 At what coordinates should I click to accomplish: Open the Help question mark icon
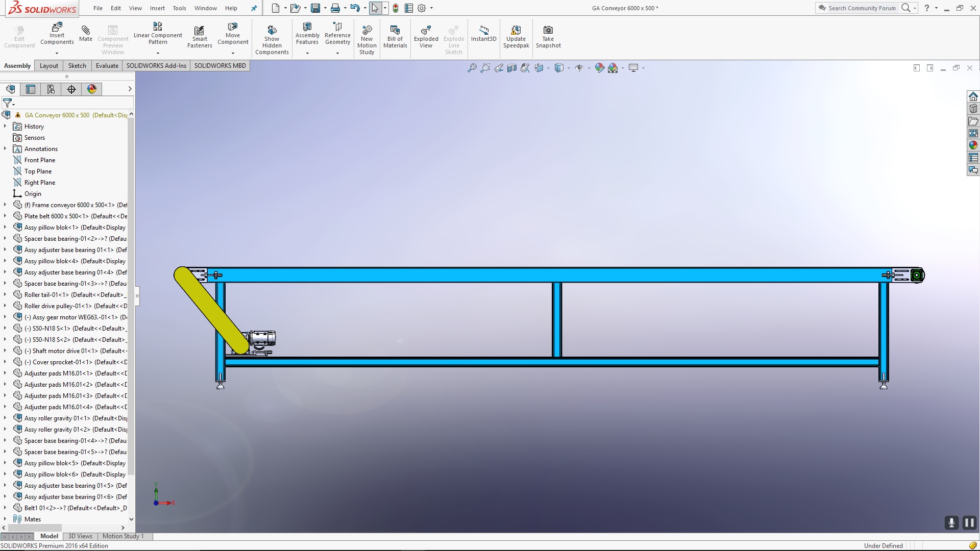click(927, 8)
